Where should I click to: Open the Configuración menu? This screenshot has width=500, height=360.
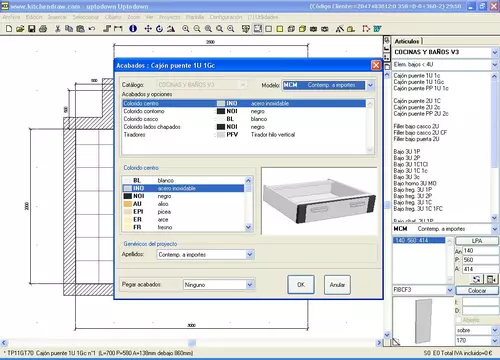tap(226, 17)
